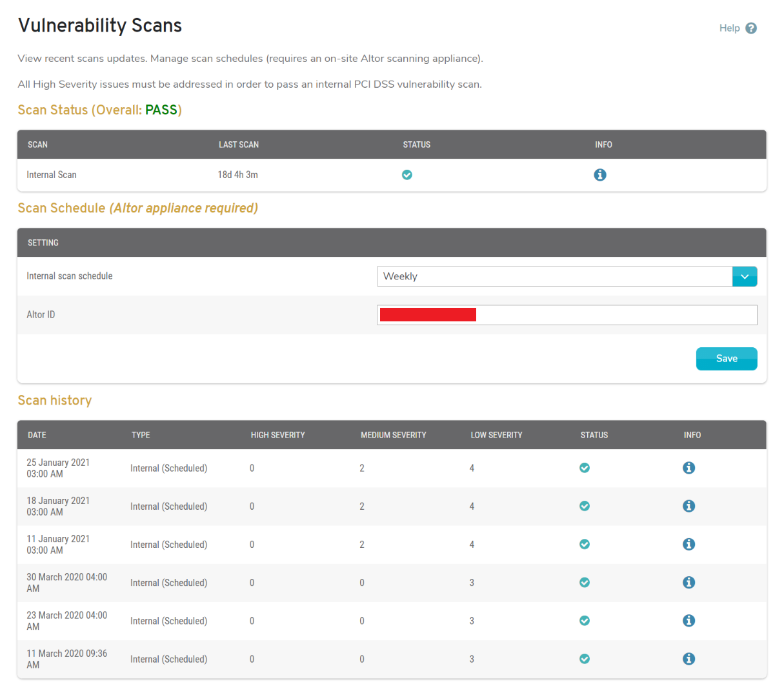Select the '18 January 2021 03:00 AM' date cell

tap(58, 506)
